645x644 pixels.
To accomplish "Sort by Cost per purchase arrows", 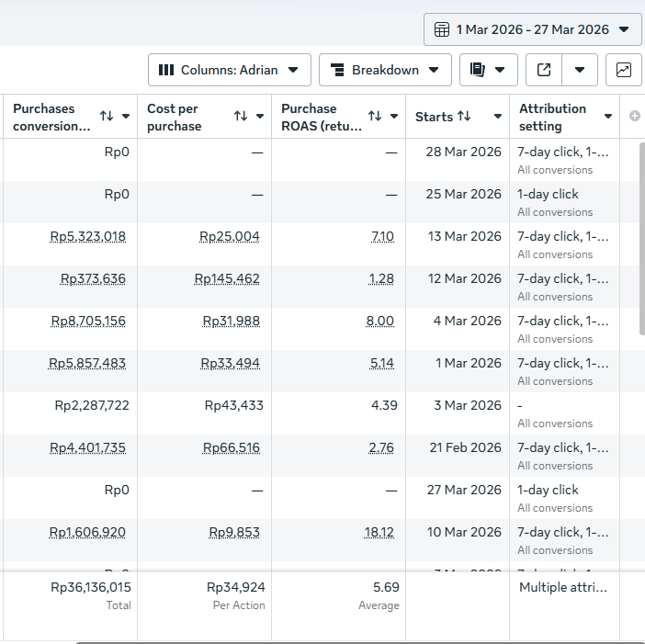I will [x=241, y=117].
